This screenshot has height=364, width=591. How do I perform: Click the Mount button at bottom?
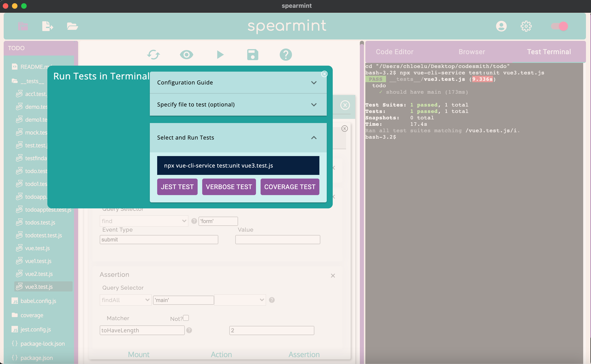tap(139, 354)
